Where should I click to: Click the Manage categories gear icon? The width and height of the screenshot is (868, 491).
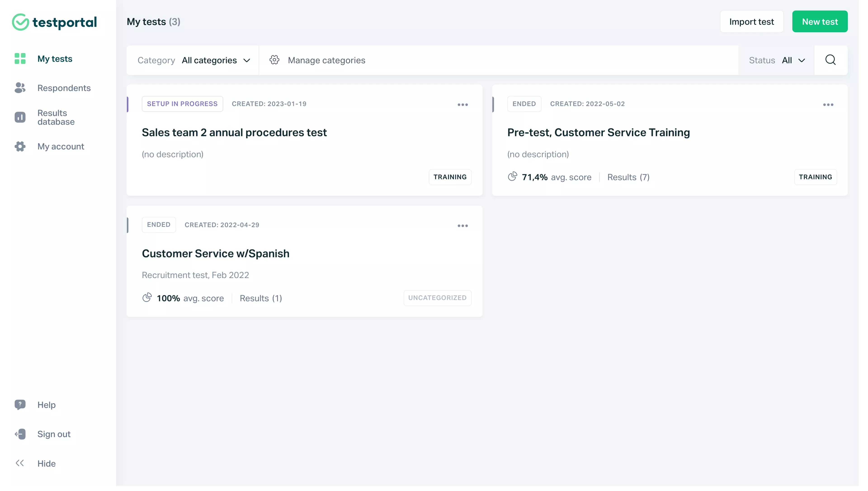point(275,60)
